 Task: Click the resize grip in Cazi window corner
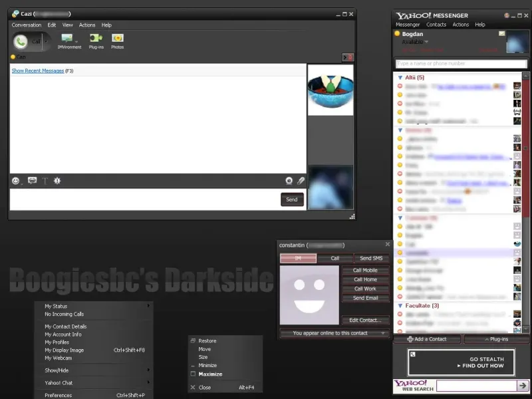click(x=352, y=217)
